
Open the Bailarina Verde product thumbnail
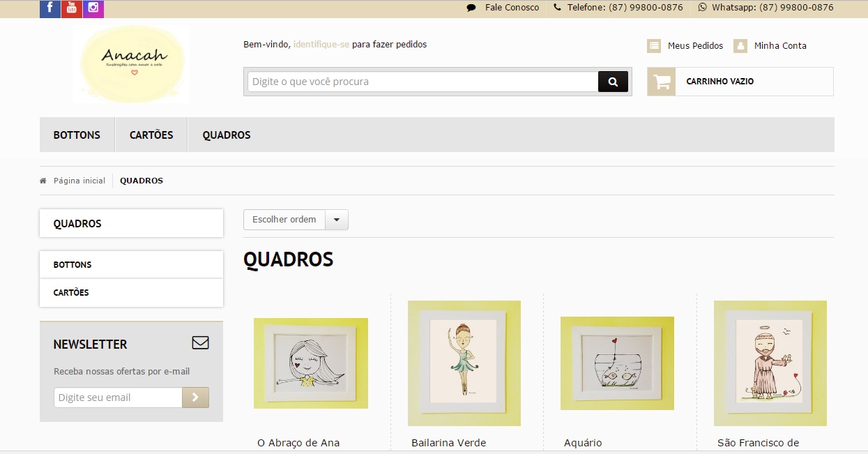(x=464, y=363)
